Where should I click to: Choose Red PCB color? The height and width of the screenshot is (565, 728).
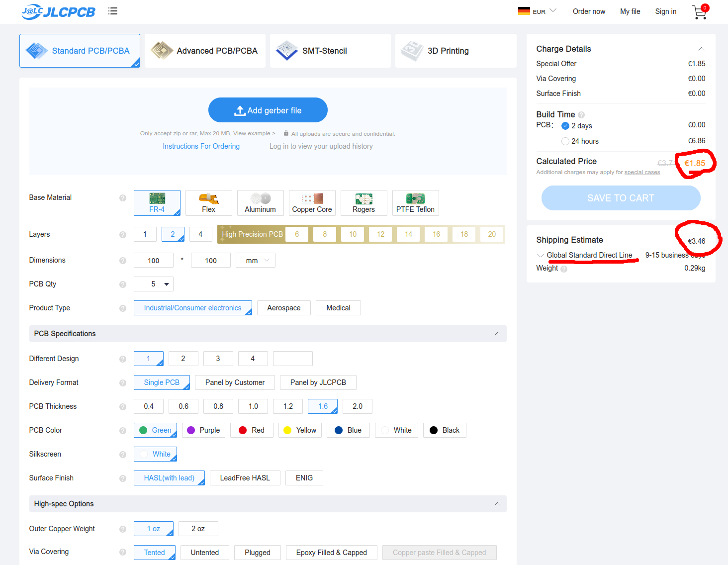point(252,430)
